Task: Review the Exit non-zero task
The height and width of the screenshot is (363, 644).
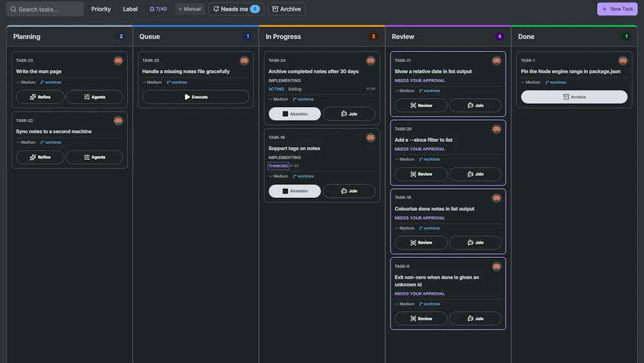Action: click(421, 319)
